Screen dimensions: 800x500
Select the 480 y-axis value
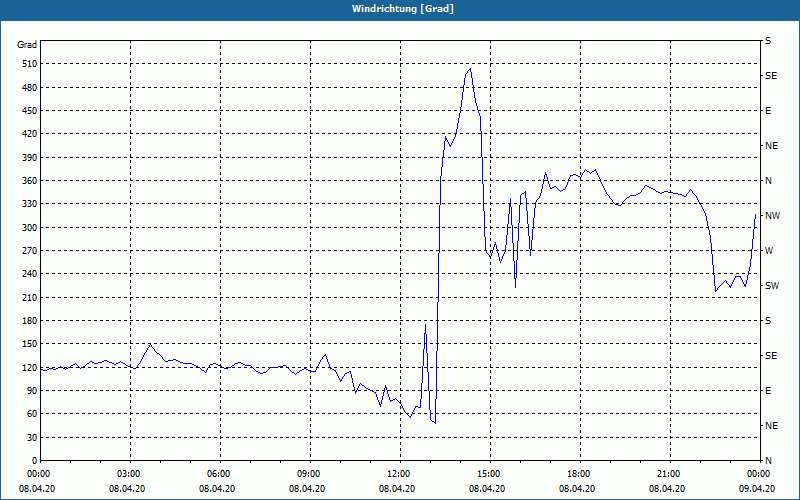tap(30, 88)
